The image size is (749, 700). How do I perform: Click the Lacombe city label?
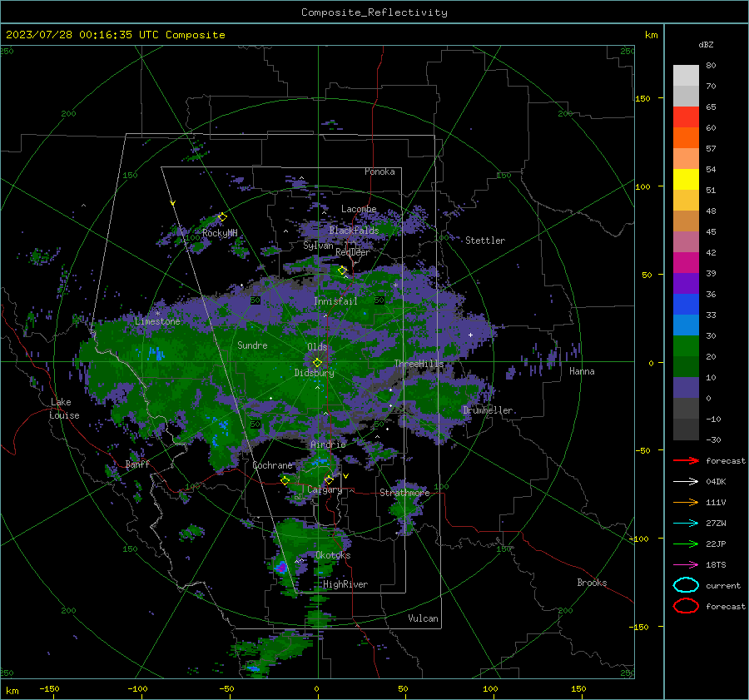click(x=359, y=209)
